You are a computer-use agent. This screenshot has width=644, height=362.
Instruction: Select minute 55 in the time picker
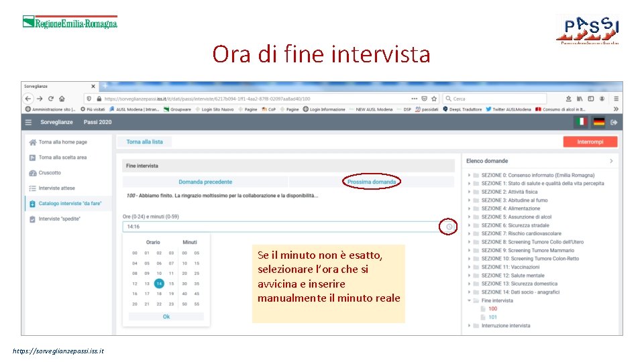pyautogui.click(x=197, y=304)
